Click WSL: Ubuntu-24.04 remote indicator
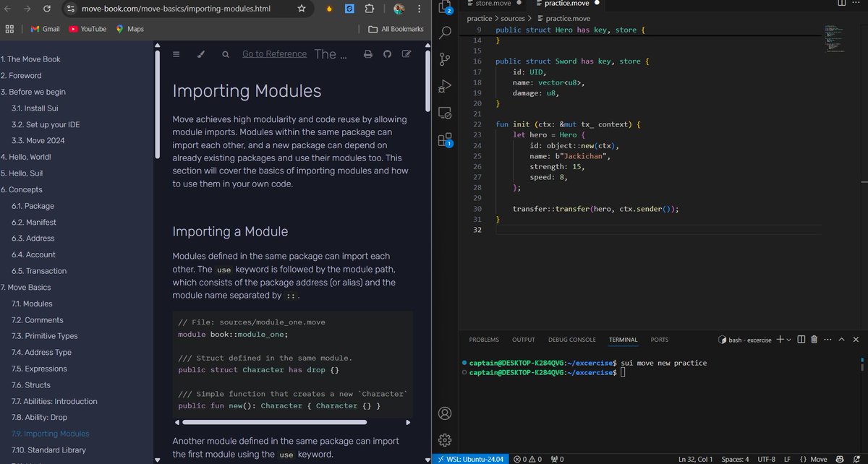 click(x=471, y=459)
